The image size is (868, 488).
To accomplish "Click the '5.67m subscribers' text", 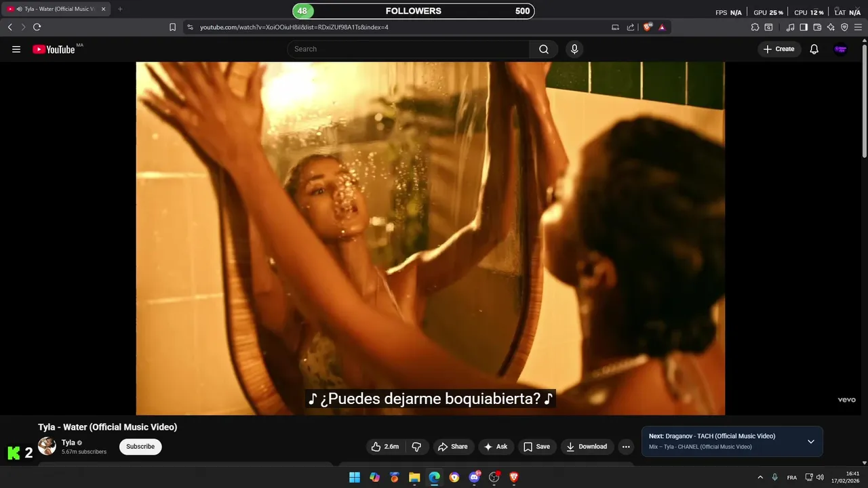I will [84, 452].
